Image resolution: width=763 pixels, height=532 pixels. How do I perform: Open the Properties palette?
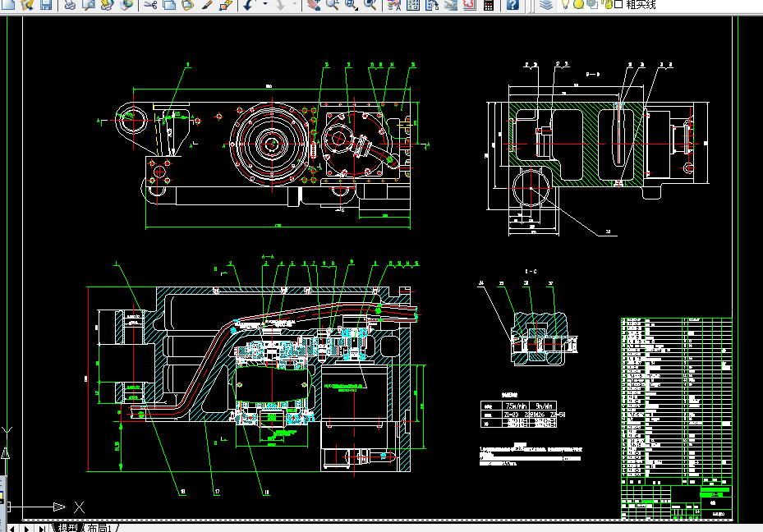(x=394, y=5)
